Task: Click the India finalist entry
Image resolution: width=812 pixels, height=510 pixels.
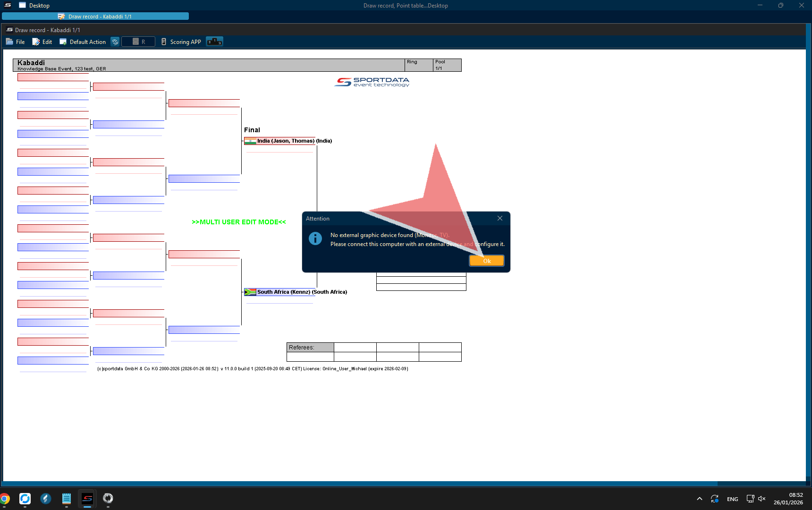Action: coord(288,141)
